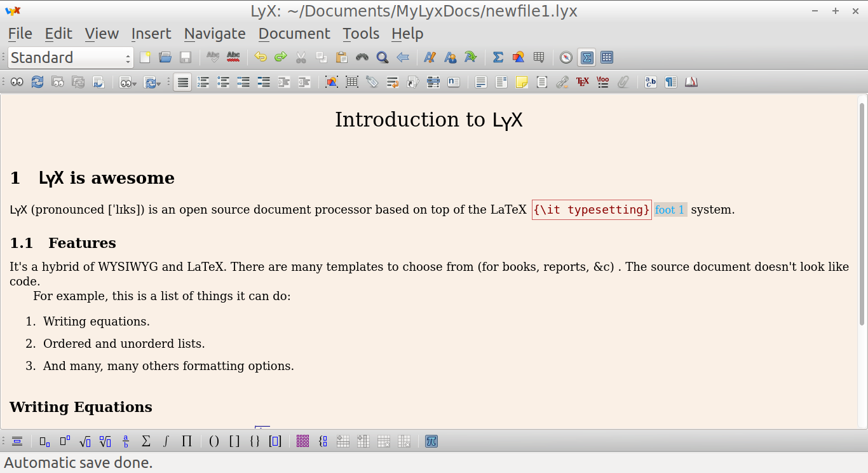Open the paragraph style dropdown showing Standard
Screen dimensions: 868x473
[71, 57]
